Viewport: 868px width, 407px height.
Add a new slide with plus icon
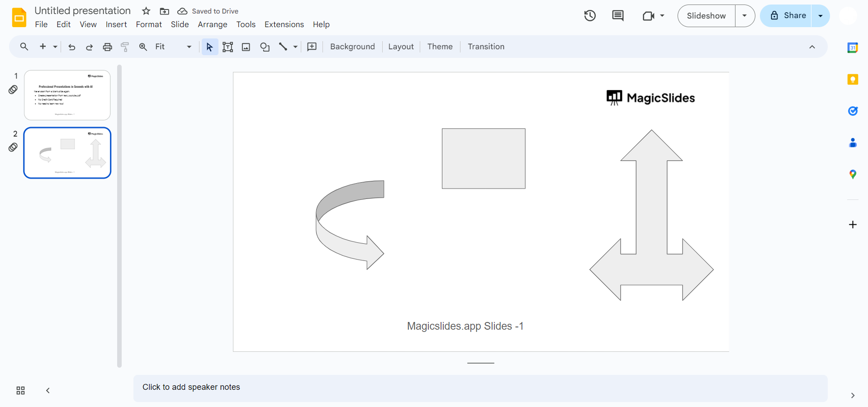pyautogui.click(x=43, y=47)
